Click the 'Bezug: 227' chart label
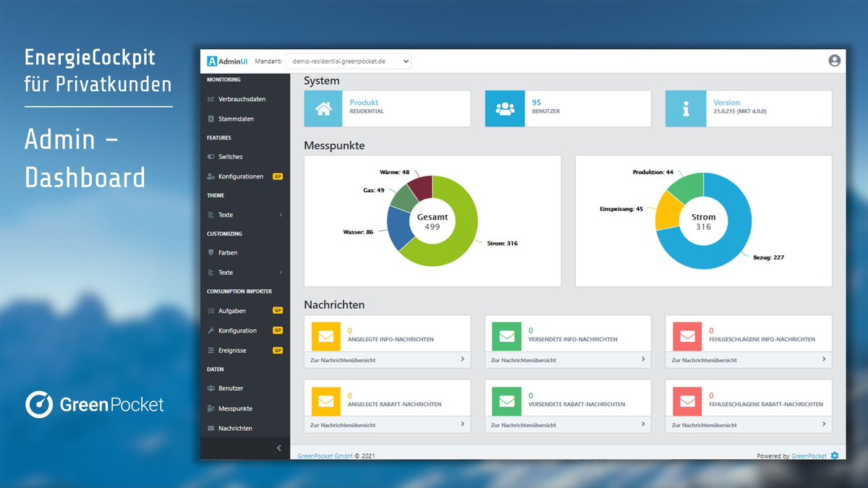This screenshot has height=488, width=868. 767,257
